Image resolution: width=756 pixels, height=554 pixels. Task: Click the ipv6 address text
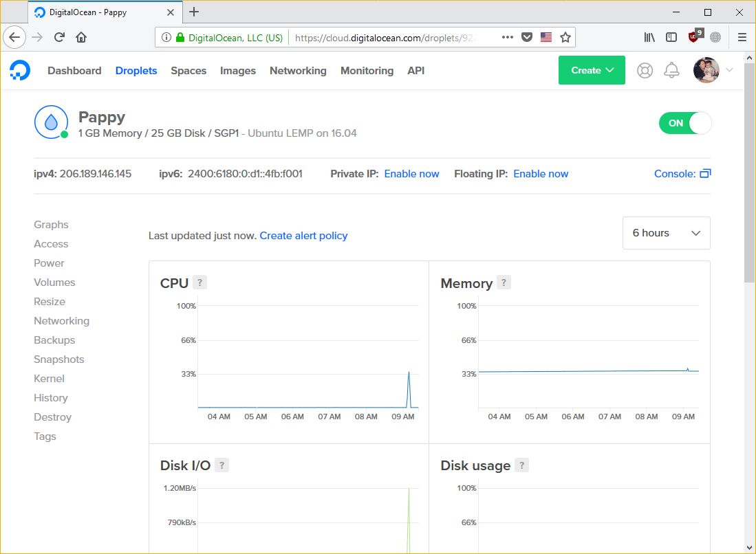pos(245,173)
